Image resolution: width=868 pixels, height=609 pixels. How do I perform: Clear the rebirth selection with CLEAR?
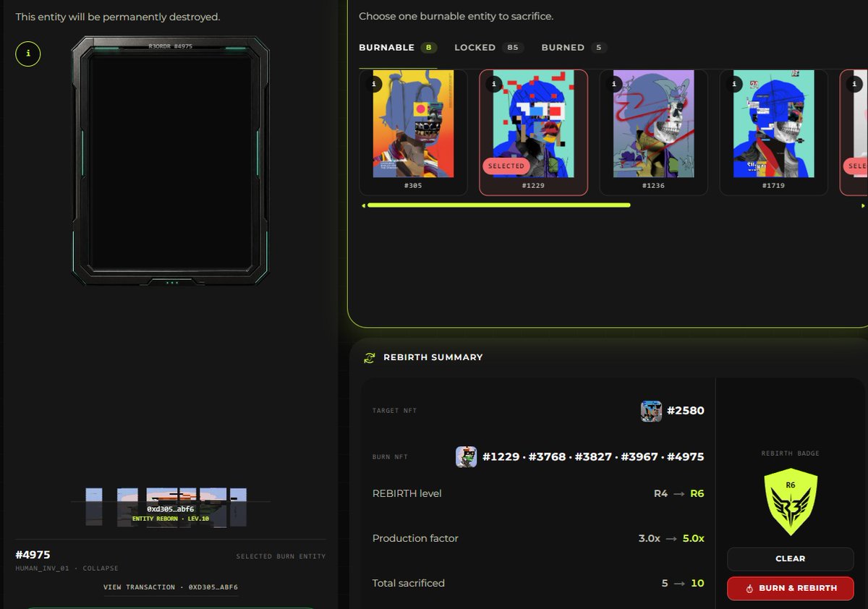790,558
